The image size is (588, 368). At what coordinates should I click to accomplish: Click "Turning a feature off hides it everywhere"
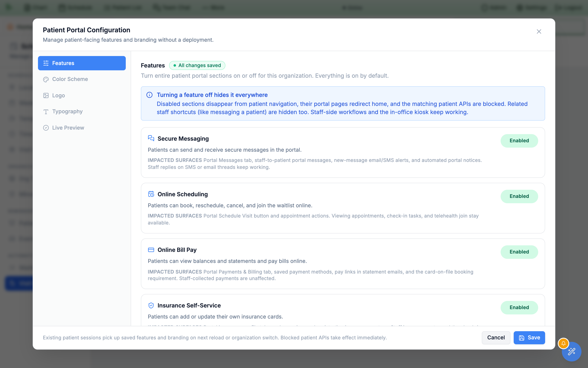click(x=212, y=95)
